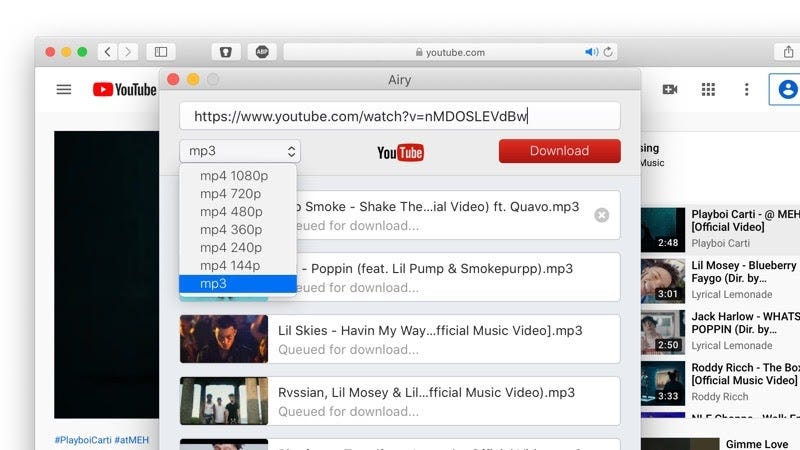Open Jack Harlow WHATS POPPIN thumbnail
Viewport: 800px width, 450px height.
click(x=663, y=332)
